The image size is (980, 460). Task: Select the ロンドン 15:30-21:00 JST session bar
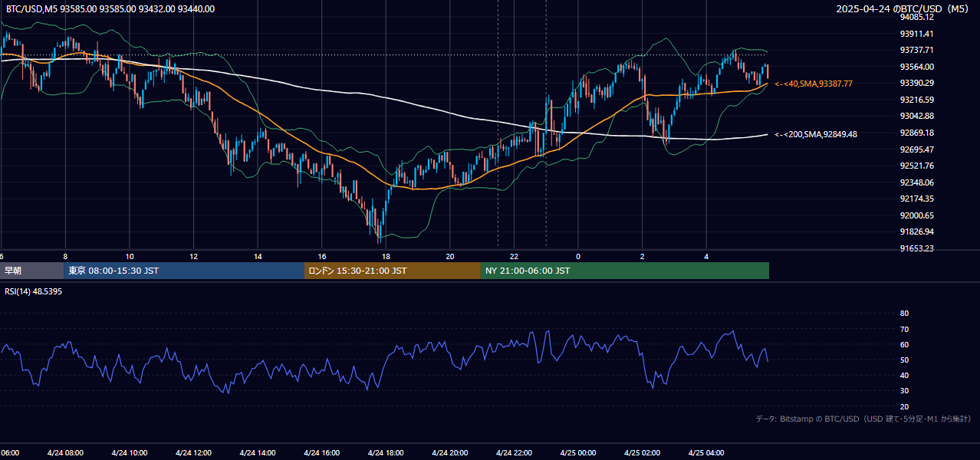393,271
